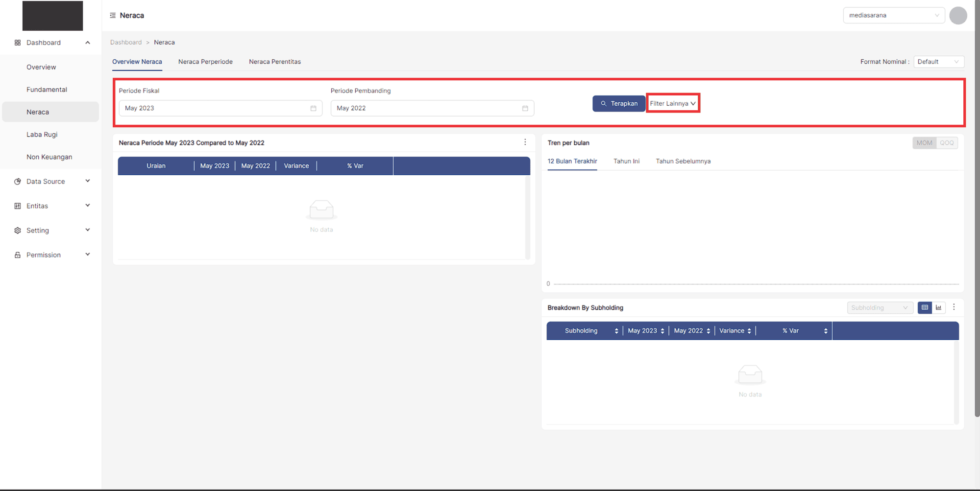The image size is (980, 491).
Task: Switch Breakdown to chart view icon
Action: click(x=938, y=307)
